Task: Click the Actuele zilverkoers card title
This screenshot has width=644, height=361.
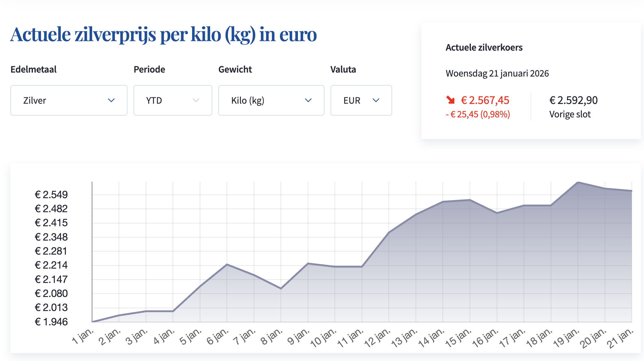Action: [484, 48]
